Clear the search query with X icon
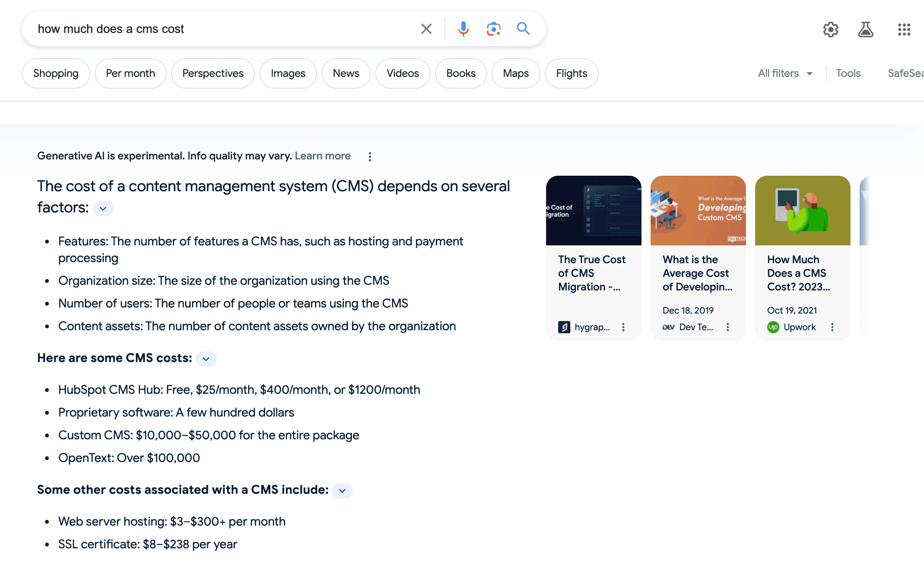Viewport: 924px width, 568px height. point(426,29)
